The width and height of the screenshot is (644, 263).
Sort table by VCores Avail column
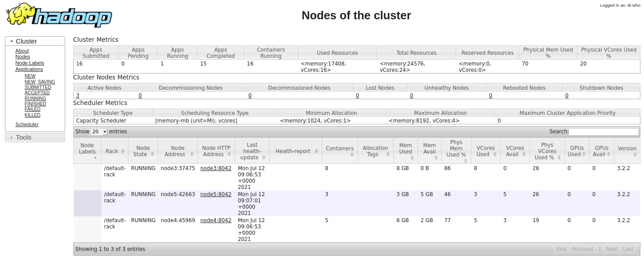point(515,150)
